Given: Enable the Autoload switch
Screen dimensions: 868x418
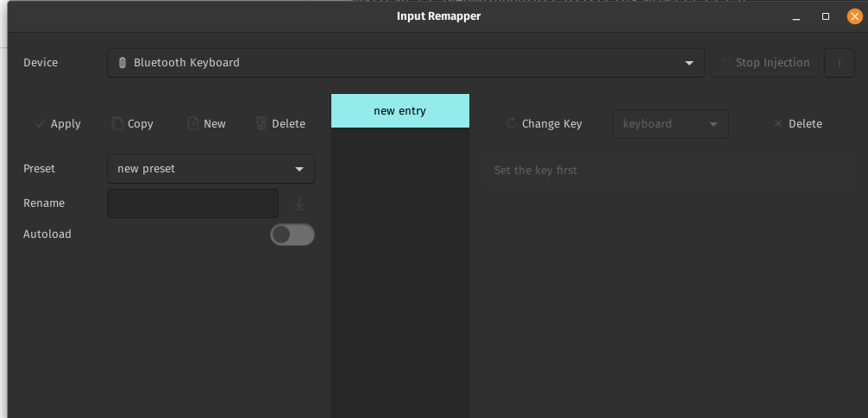Looking at the screenshot, I should tap(292, 234).
